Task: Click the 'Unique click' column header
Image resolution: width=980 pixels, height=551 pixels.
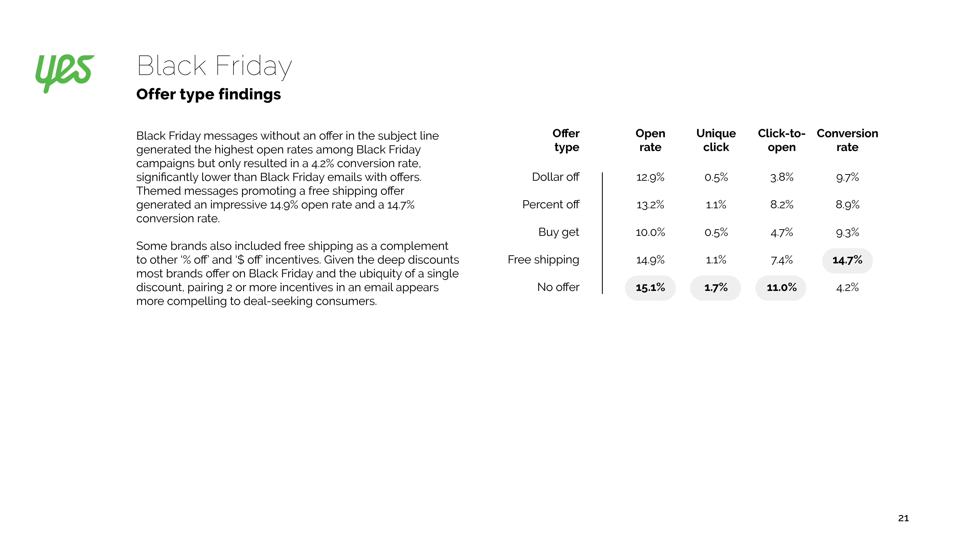Action: [x=716, y=140]
